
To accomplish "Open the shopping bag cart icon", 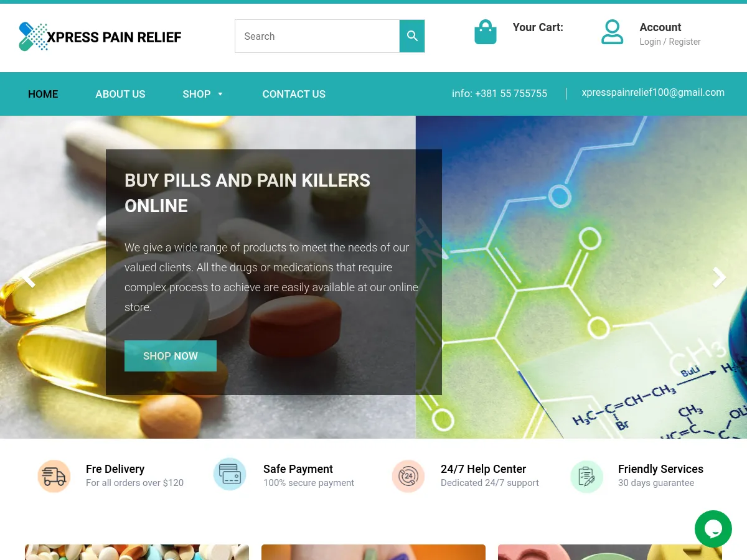I will point(486,32).
